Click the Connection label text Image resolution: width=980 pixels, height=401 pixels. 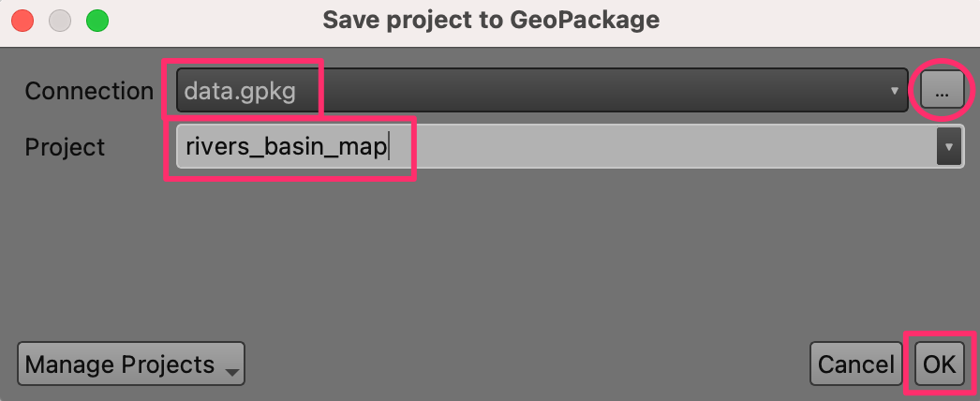[x=89, y=91]
